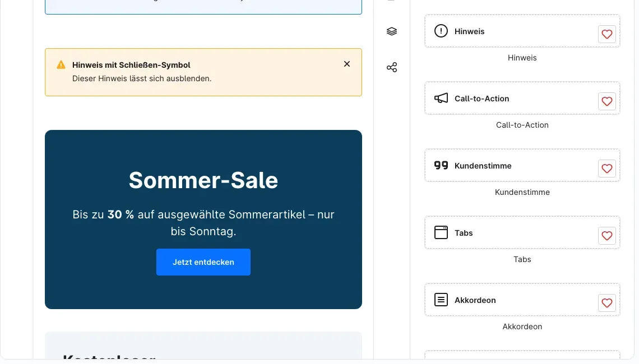Click the orange warning triangle icon
Image resolution: width=639 pixels, height=364 pixels.
[61, 65]
